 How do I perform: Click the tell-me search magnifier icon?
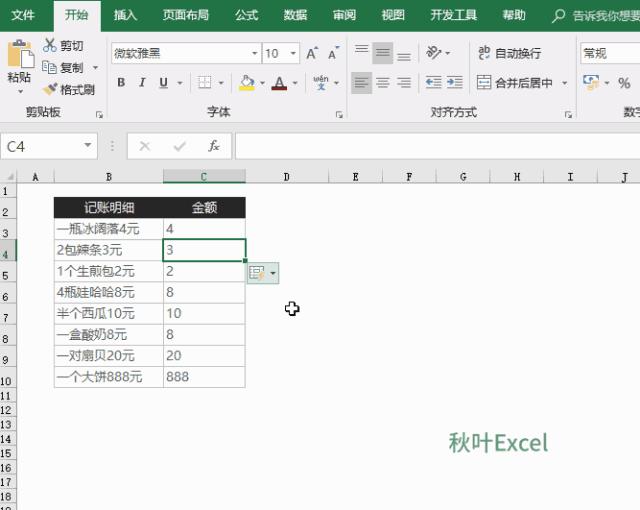point(558,16)
